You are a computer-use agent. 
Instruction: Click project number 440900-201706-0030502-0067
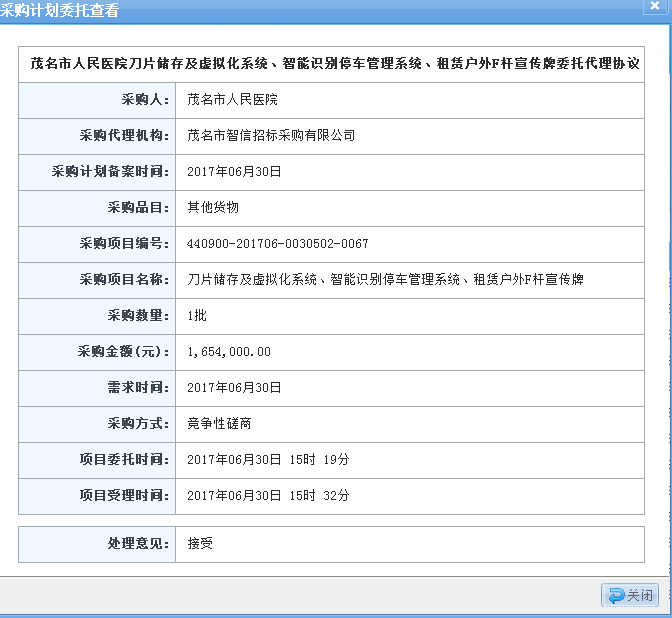tap(277, 244)
